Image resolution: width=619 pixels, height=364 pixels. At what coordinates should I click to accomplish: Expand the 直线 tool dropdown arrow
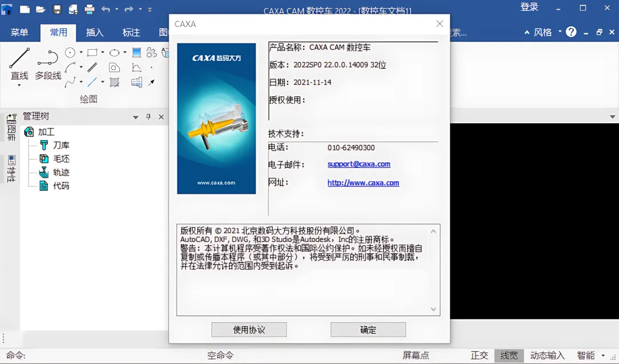[x=19, y=85]
